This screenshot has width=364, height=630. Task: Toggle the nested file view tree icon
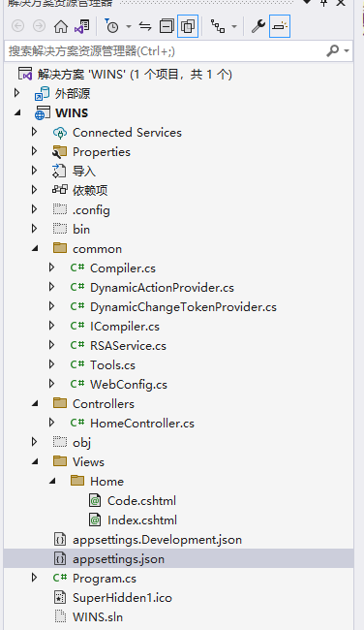218,26
